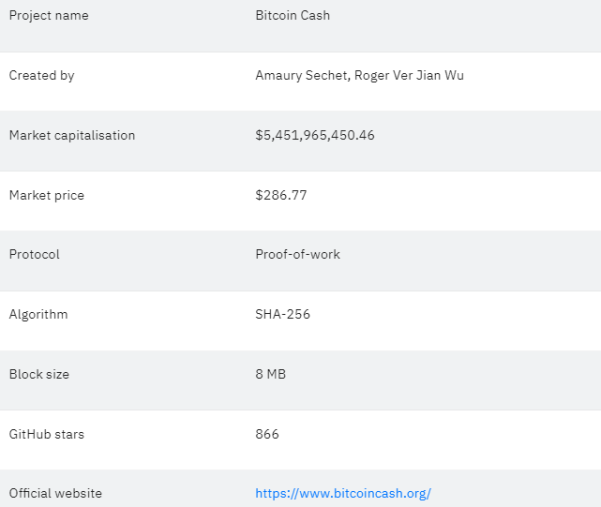
Task: Select 'Amaury Sechet, Roger Ver Jian Wu' text
Action: click(360, 75)
